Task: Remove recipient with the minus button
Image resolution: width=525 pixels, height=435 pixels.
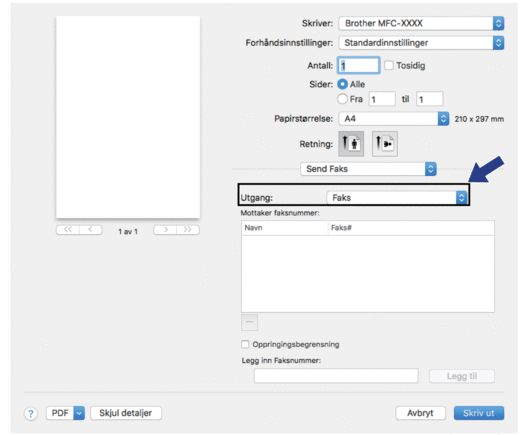Action: 249,322
